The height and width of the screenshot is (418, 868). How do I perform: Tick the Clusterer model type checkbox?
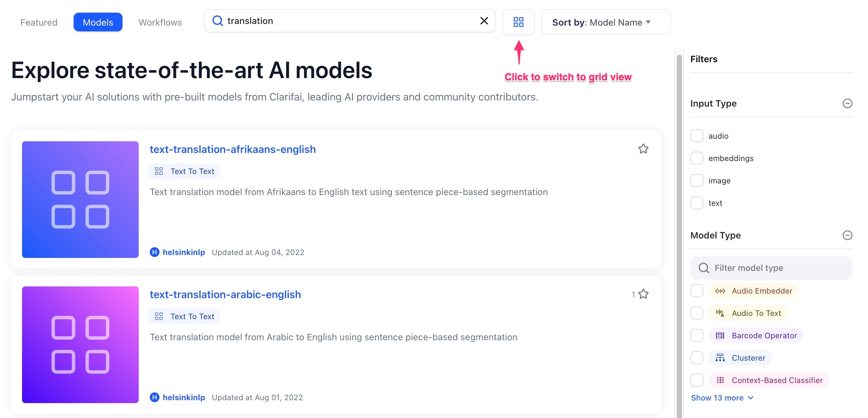point(697,358)
